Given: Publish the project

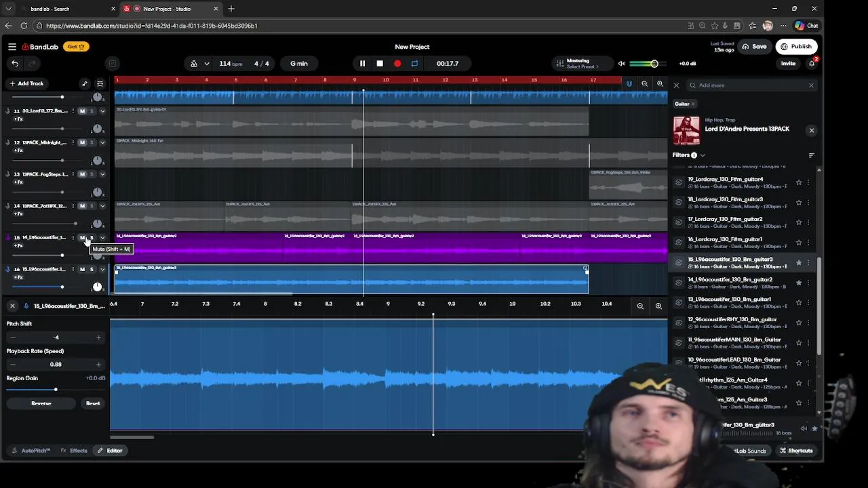Looking at the screenshot, I should 796,47.
